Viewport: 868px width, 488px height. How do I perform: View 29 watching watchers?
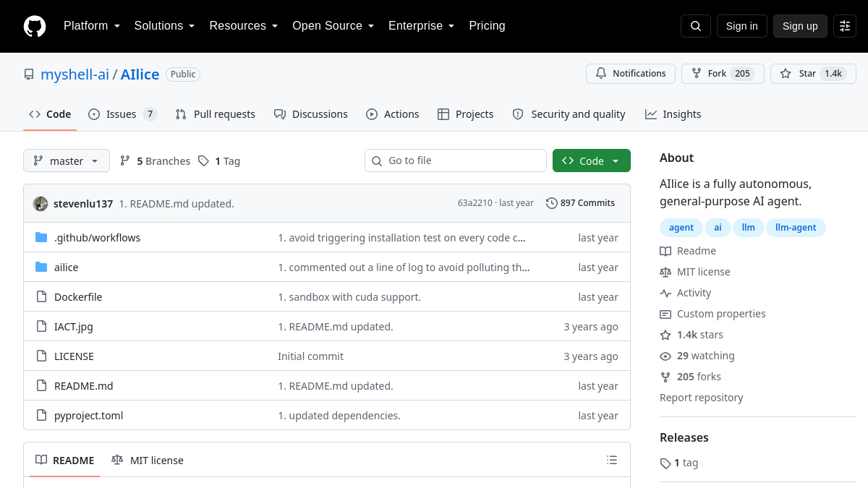point(697,356)
